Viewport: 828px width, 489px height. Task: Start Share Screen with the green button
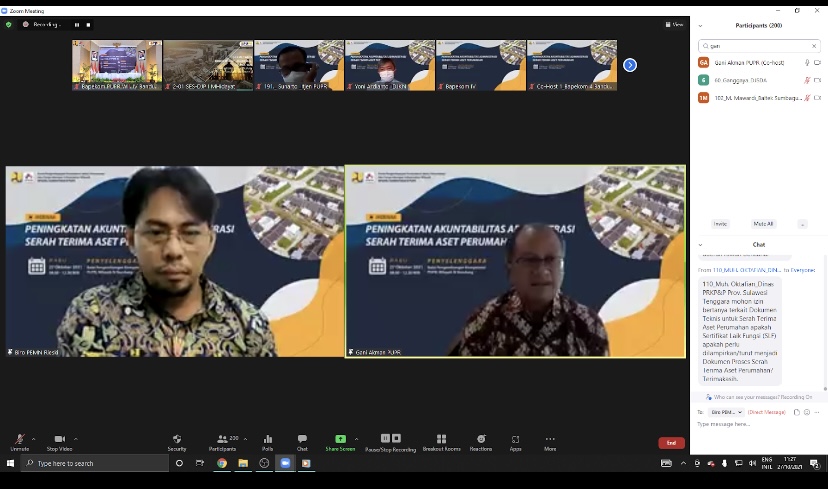point(340,442)
